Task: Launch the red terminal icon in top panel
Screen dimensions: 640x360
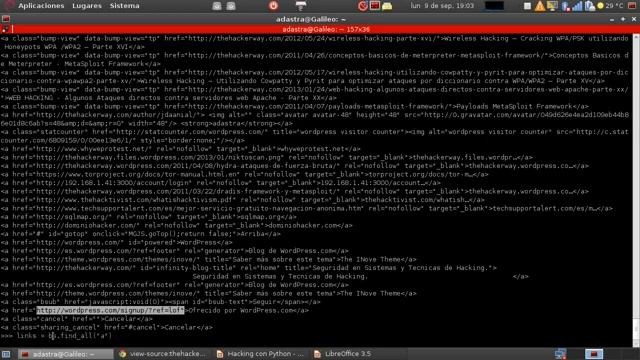Action: pos(375,6)
